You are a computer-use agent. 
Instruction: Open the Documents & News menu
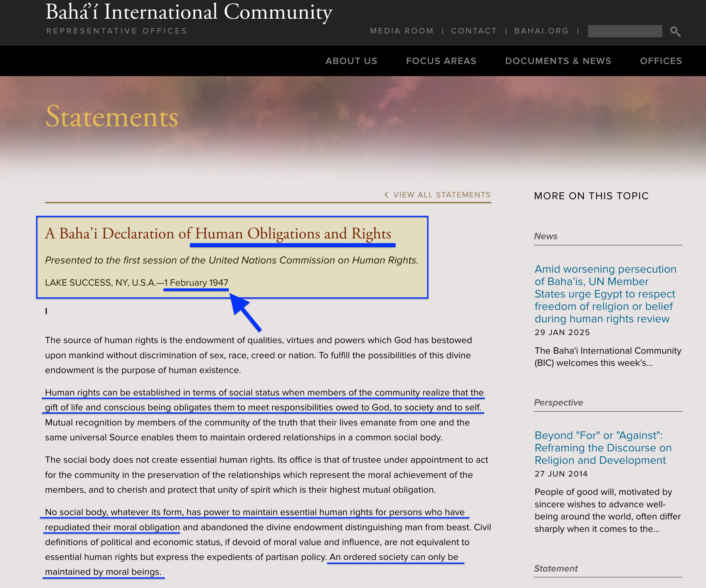tap(558, 61)
